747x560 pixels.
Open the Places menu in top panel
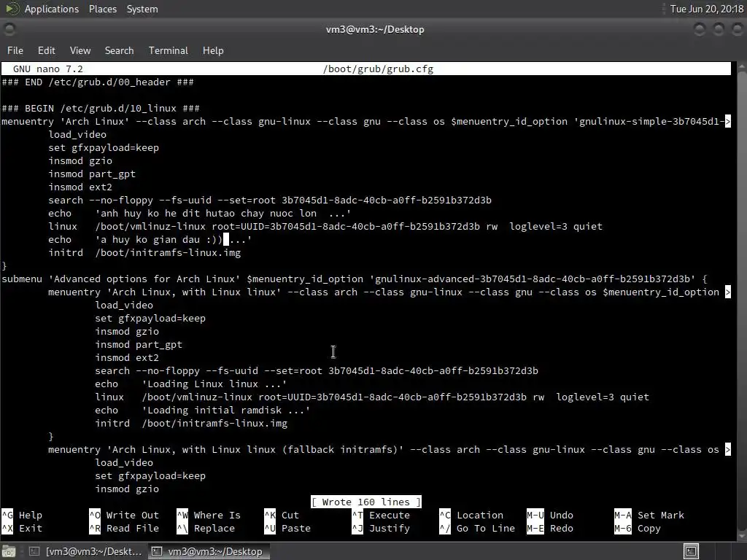point(102,9)
